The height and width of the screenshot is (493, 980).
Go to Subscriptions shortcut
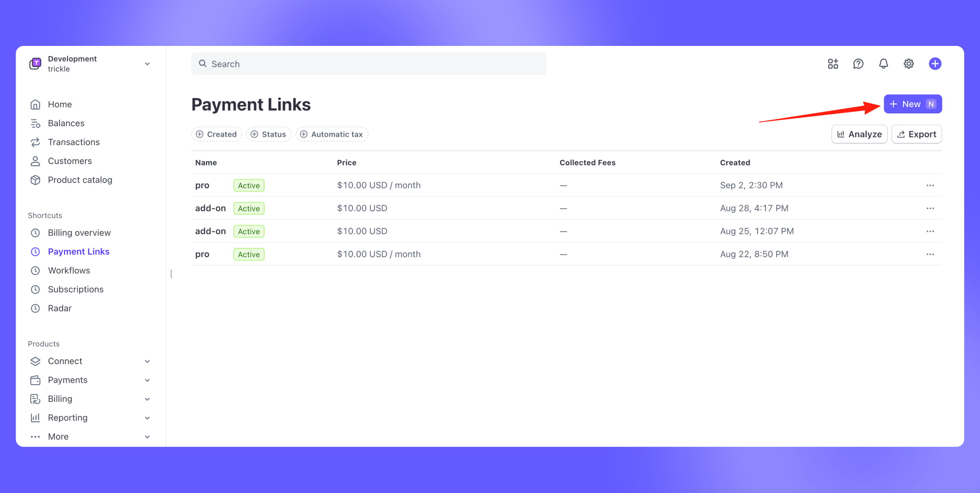pyautogui.click(x=75, y=289)
